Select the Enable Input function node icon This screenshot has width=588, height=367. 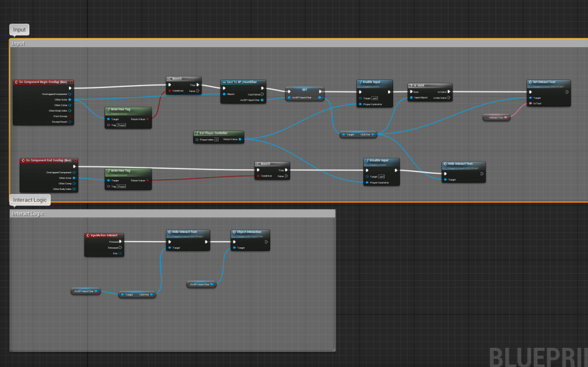coord(360,82)
